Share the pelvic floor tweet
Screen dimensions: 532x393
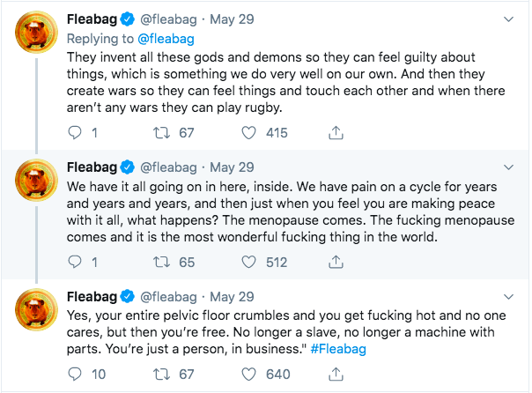[x=336, y=374]
